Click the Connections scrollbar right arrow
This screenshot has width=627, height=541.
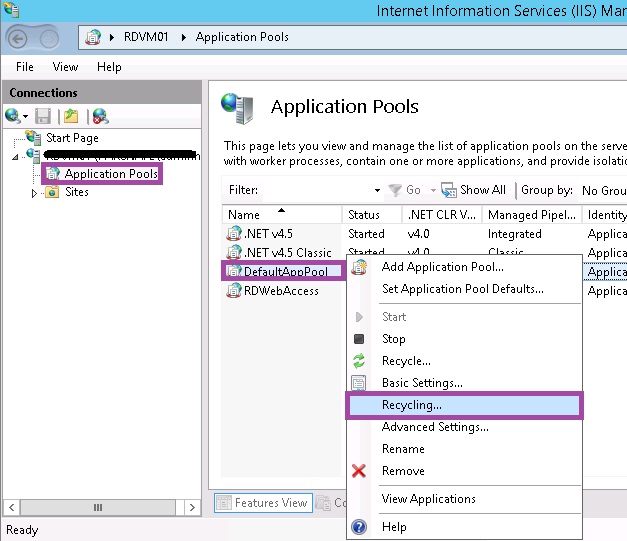(192, 507)
